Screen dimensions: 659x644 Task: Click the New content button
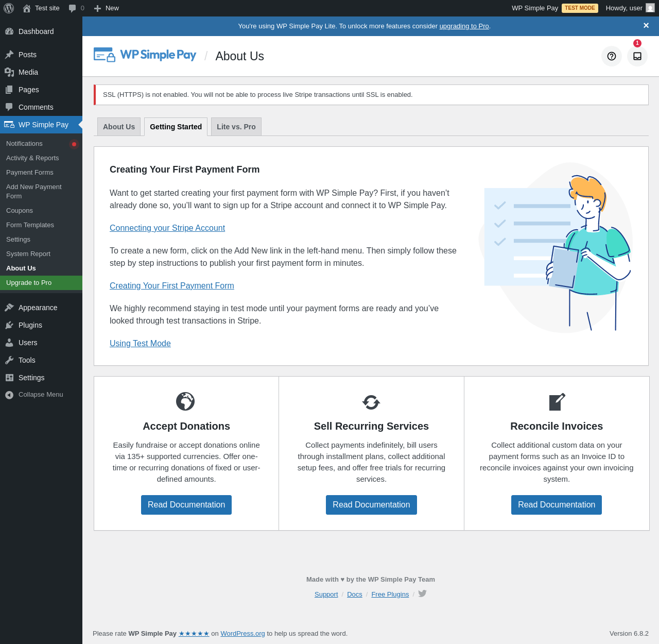click(x=107, y=8)
